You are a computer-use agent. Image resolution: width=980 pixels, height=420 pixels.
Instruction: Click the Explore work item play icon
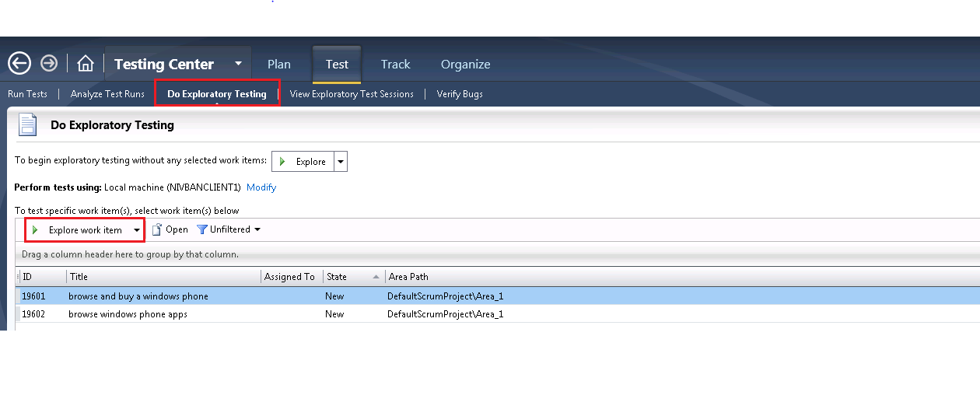click(x=35, y=230)
